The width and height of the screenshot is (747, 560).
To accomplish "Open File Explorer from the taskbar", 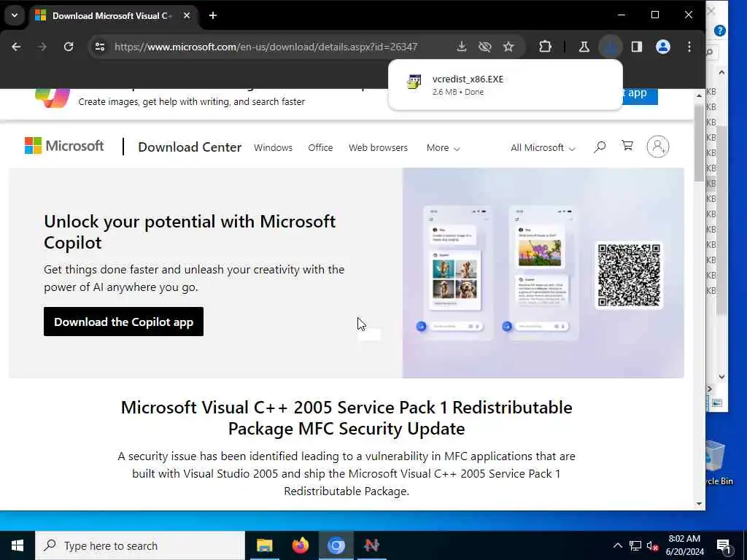I will [264, 545].
